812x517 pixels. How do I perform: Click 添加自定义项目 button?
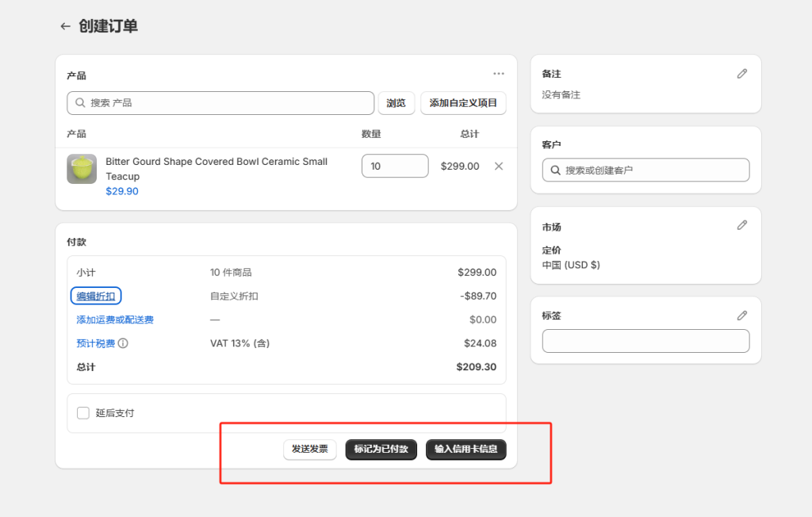point(463,103)
